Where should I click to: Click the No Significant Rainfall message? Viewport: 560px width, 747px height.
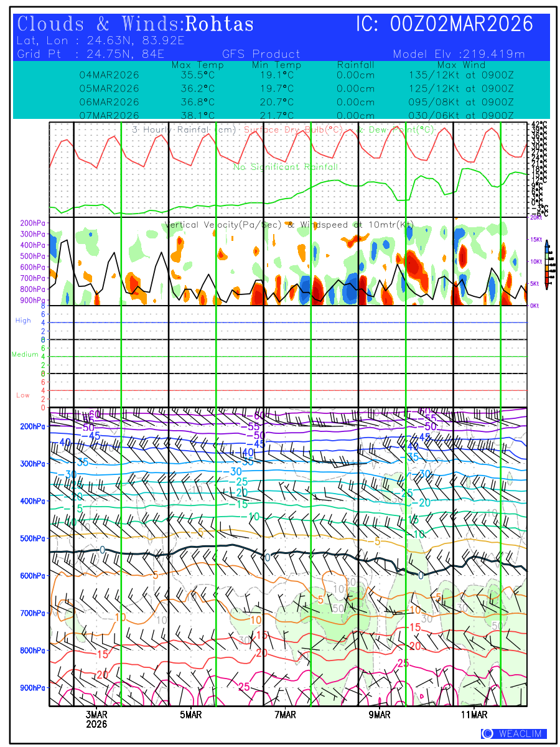tap(286, 167)
